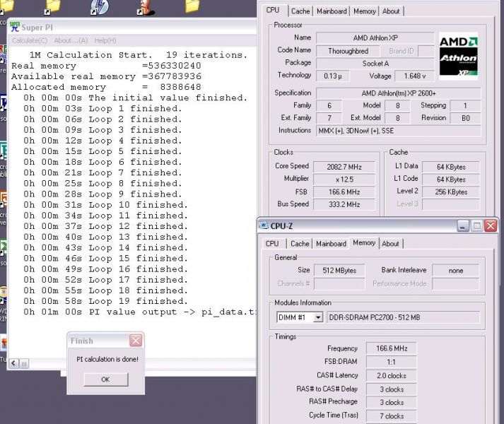Click the Memory Frequency 166.6 MHz value

tap(391, 348)
